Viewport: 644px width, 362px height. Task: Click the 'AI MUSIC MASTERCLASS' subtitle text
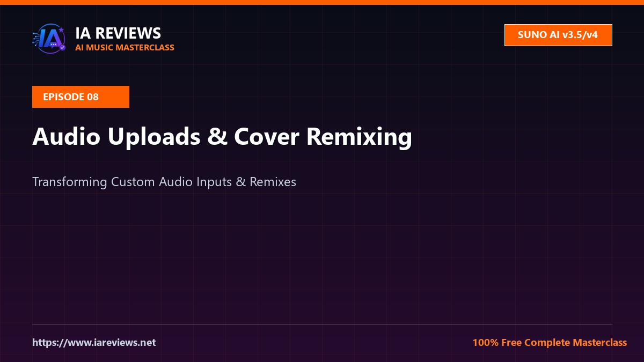(125, 47)
